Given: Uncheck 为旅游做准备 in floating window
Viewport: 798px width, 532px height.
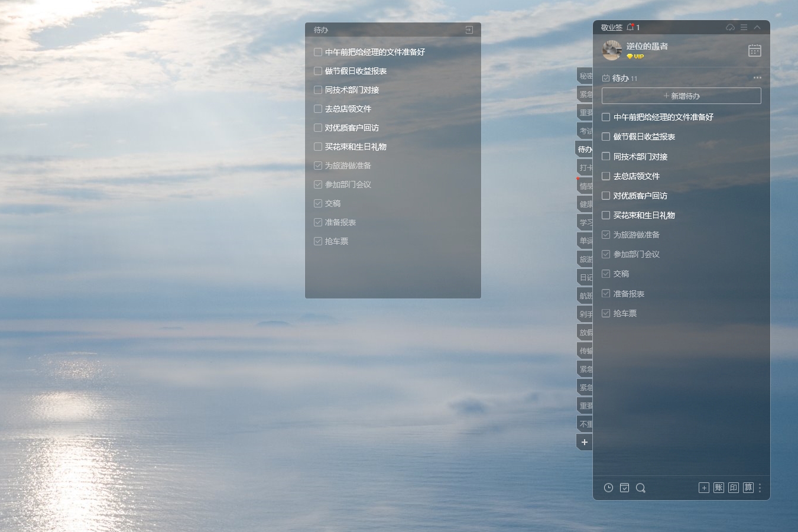Looking at the screenshot, I should tap(318, 166).
